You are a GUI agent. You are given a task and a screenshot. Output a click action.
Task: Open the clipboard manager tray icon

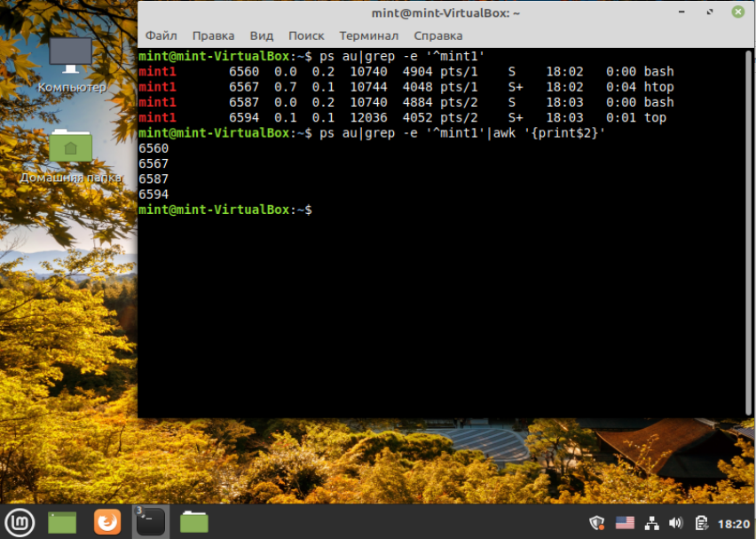point(702,523)
